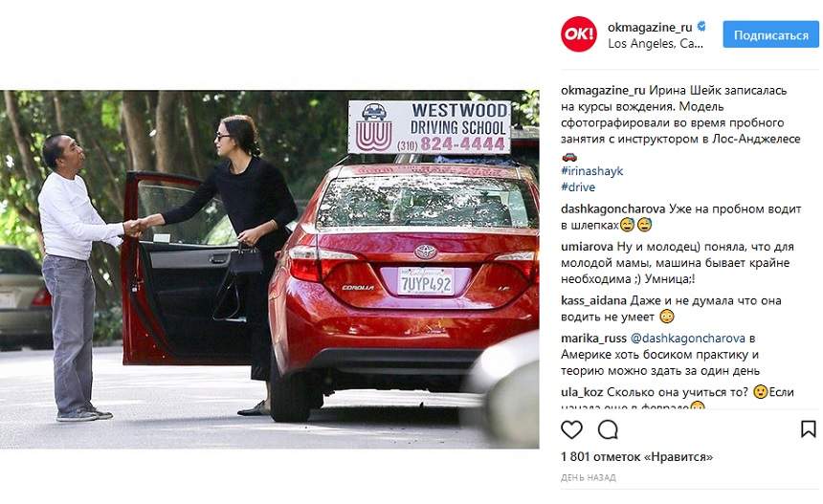Open ula_koz commenter profile
This screenshot has height=504, width=823.
click(x=582, y=392)
